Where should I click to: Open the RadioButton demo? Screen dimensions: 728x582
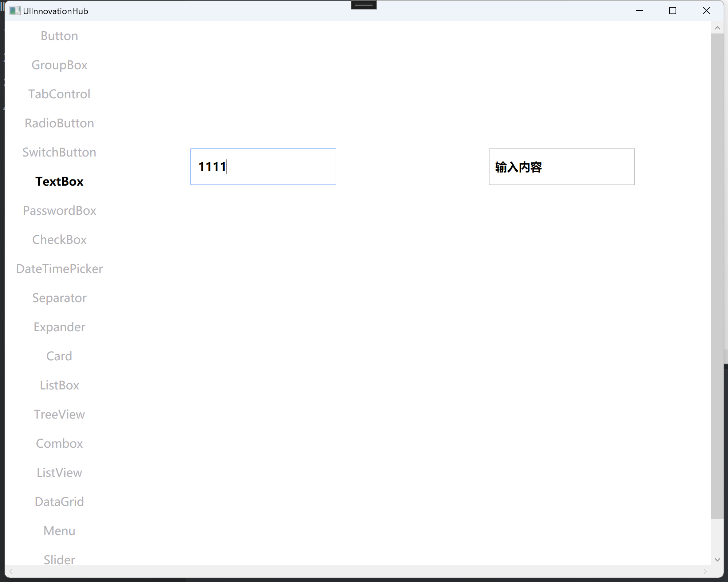(x=59, y=123)
